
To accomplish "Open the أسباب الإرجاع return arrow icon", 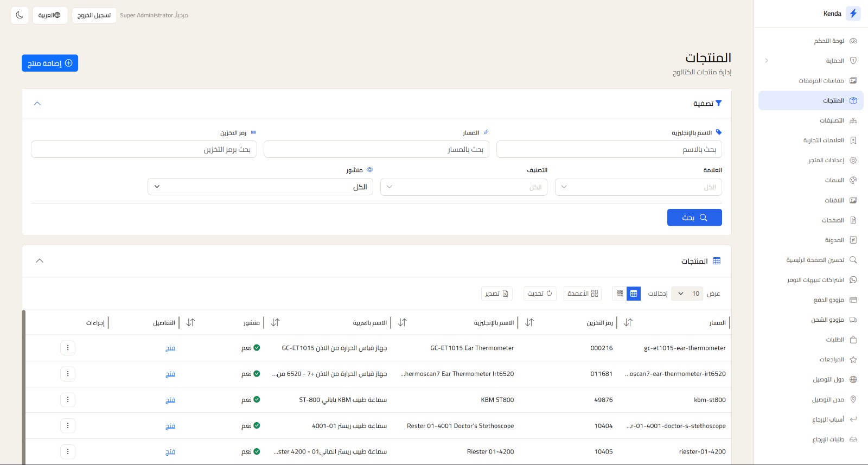I will pyautogui.click(x=853, y=419).
